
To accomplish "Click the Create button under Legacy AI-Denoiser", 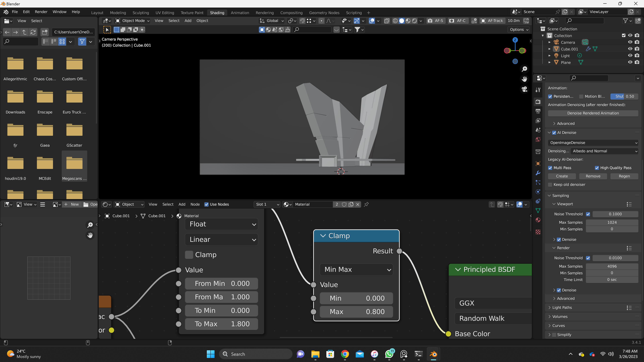I will click(x=562, y=176).
